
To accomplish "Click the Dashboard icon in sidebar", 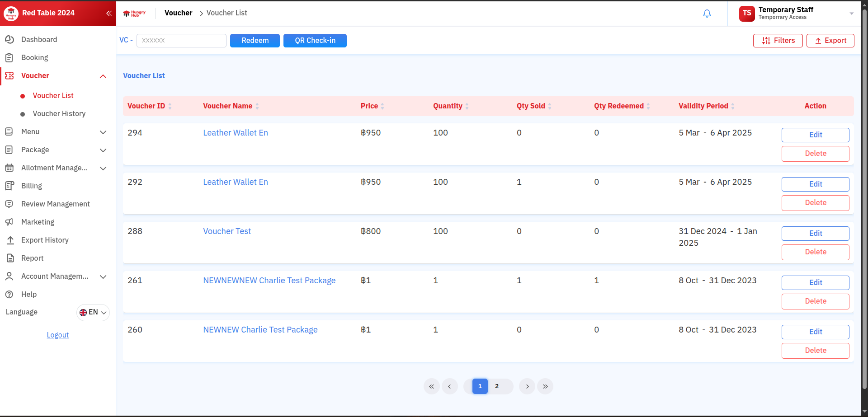I will pyautogui.click(x=9, y=39).
